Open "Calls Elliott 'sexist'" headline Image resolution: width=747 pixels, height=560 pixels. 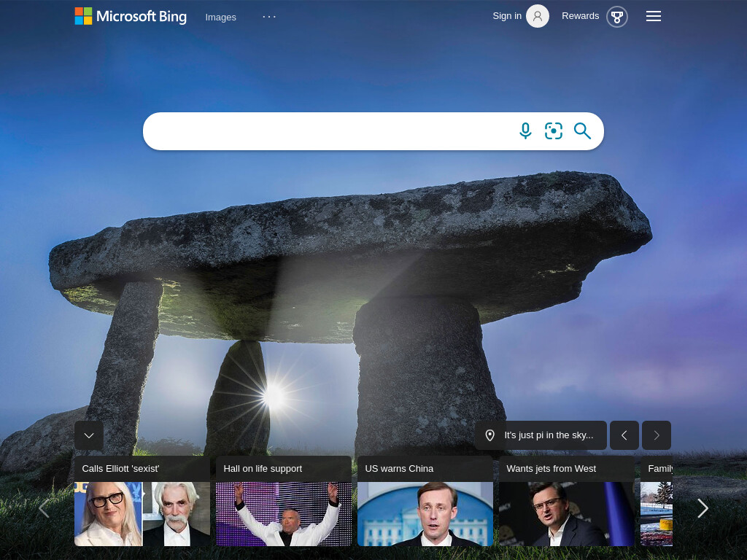[120, 469]
